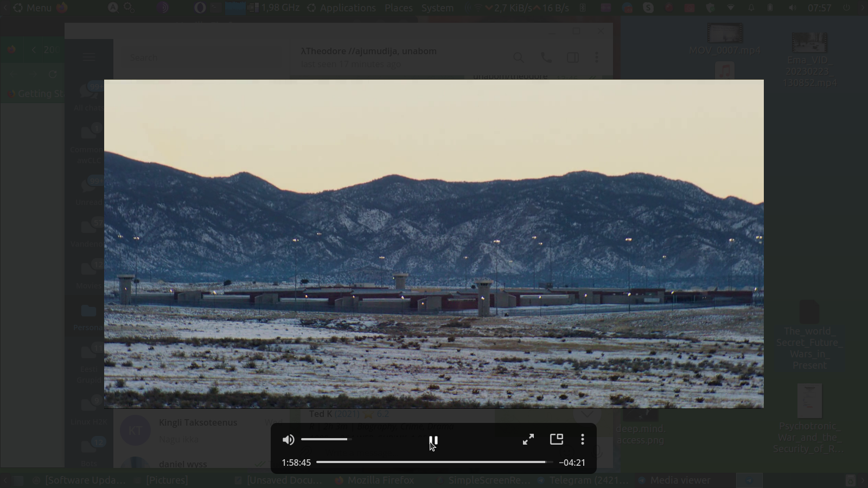Image resolution: width=868 pixels, height=488 pixels.
Task: Adjust the media viewer volume slider
Action: tap(327, 439)
